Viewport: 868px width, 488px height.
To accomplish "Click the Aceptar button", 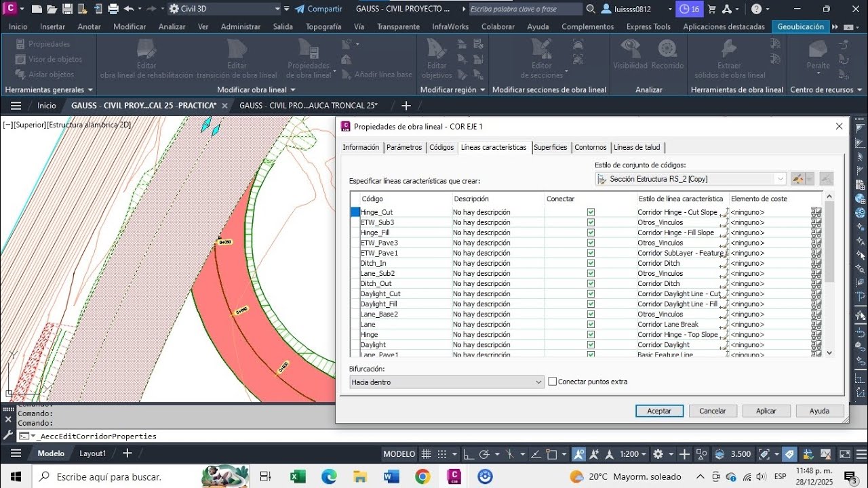I will pyautogui.click(x=659, y=411).
